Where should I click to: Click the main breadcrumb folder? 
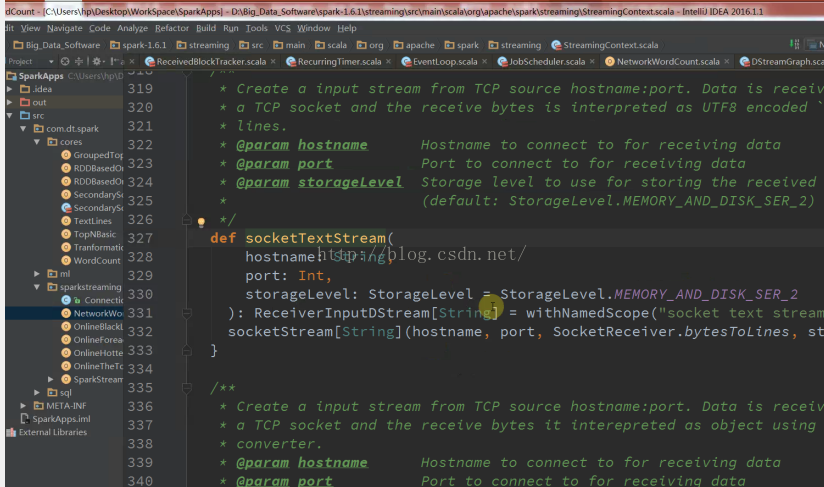[x=289, y=45]
